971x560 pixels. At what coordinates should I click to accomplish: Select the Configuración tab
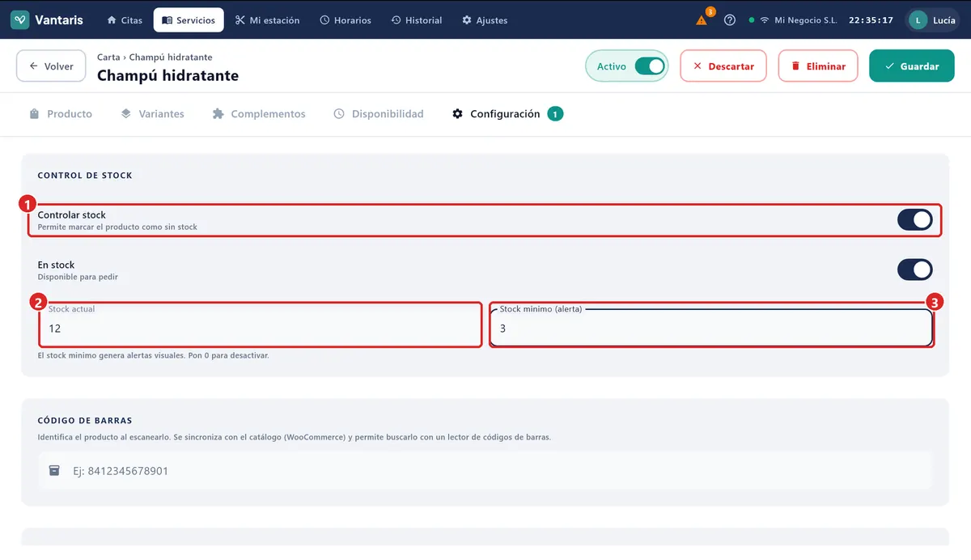(x=507, y=114)
